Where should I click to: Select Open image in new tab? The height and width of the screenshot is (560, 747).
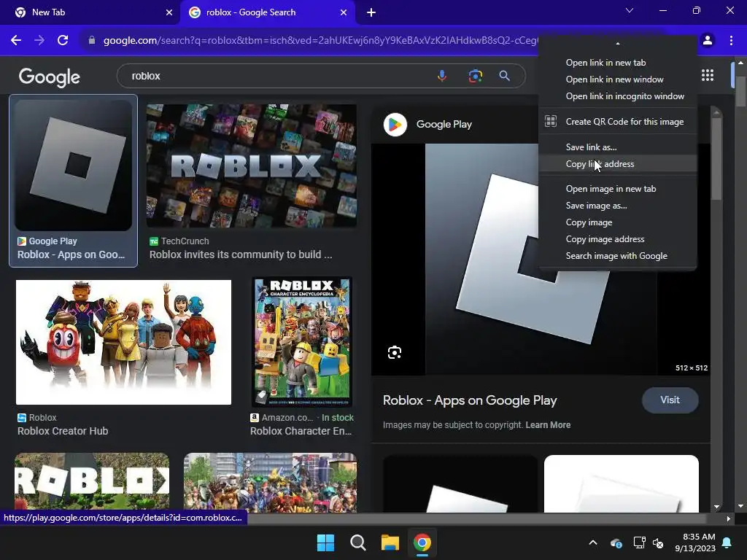(618, 189)
